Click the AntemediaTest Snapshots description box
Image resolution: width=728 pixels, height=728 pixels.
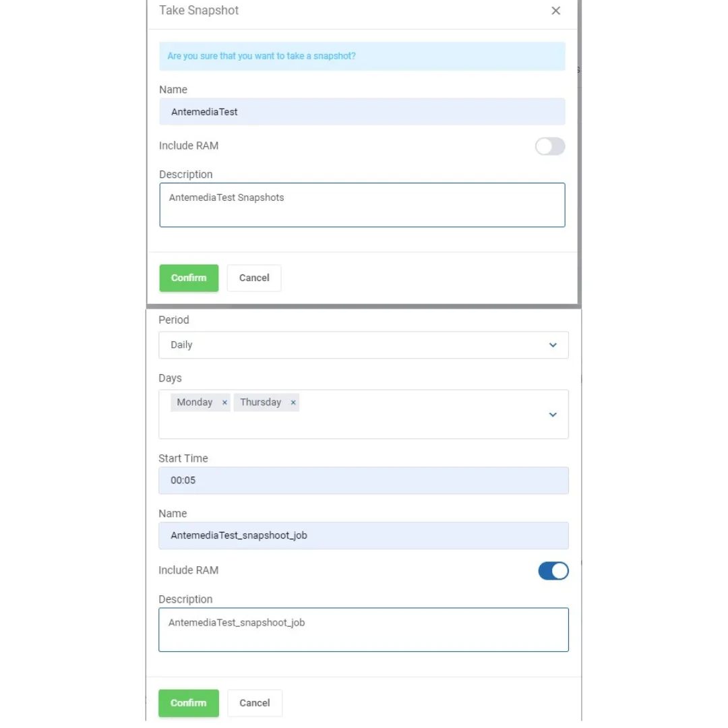[x=362, y=205]
